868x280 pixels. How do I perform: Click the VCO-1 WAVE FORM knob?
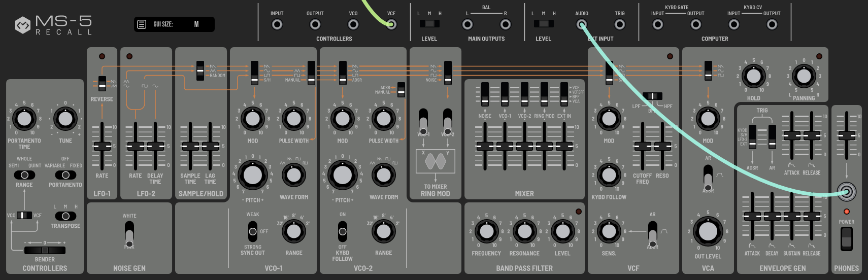tap(293, 176)
